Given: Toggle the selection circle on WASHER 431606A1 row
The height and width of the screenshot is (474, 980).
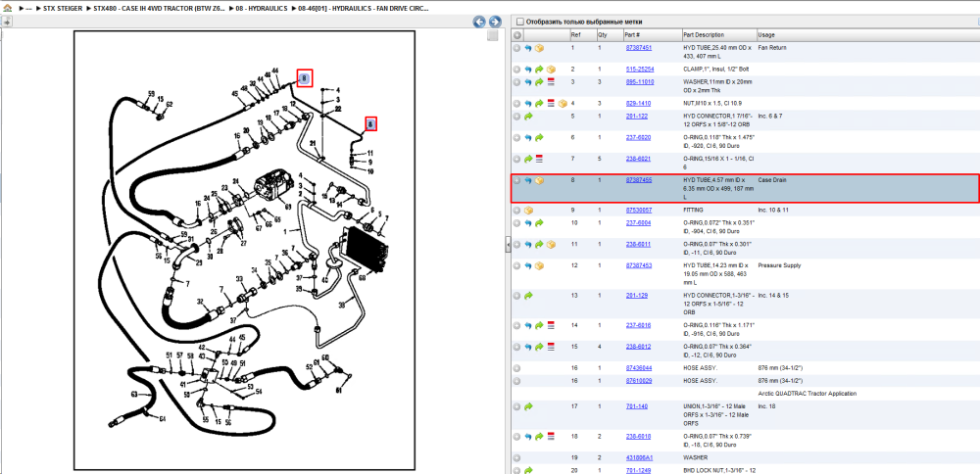Looking at the screenshot, I should 516,457.
